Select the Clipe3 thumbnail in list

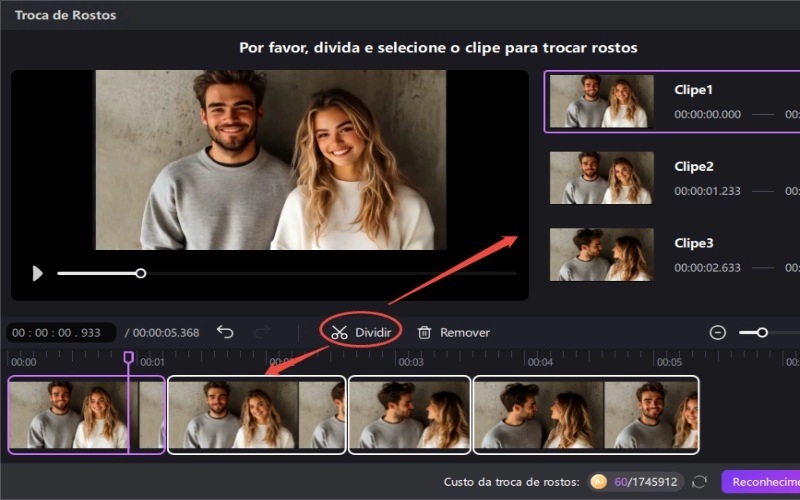click(x=602, y=255)
